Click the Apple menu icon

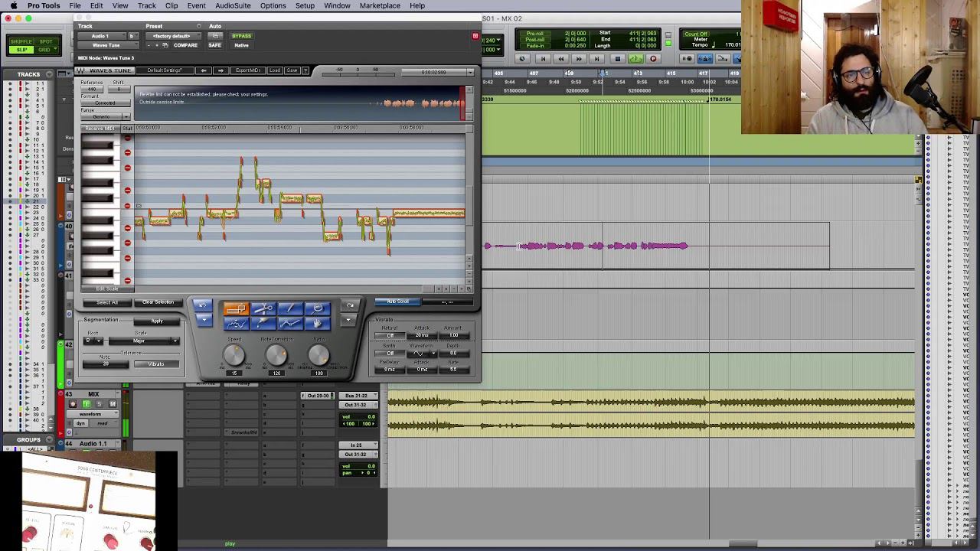[x=13, y=5]
